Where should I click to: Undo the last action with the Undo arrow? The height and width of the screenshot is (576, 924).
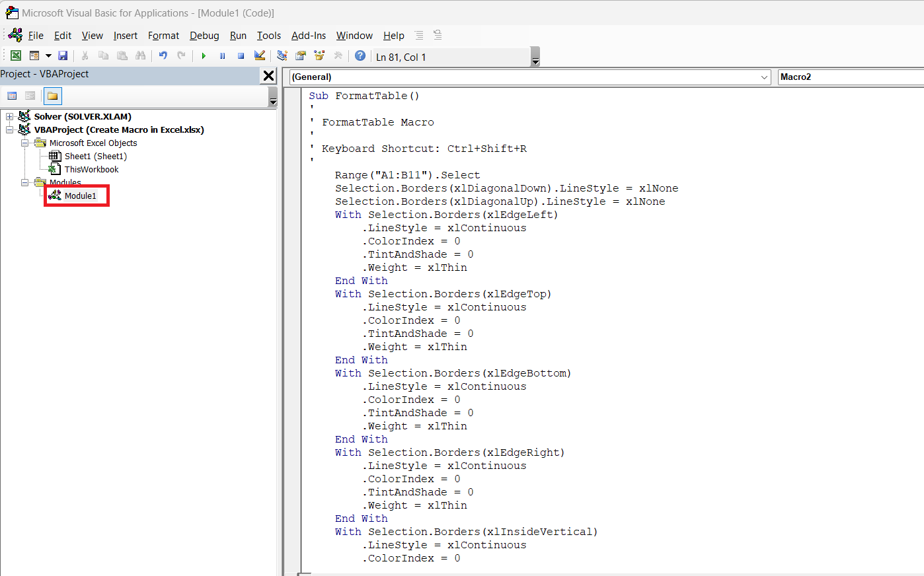[x=163, y=56]
